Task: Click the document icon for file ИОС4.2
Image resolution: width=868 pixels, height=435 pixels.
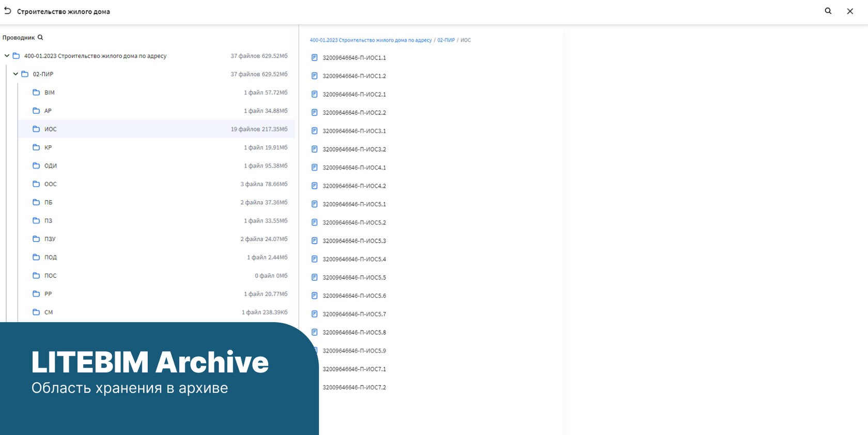Action: pyautogui.click(x=314, y=186)
